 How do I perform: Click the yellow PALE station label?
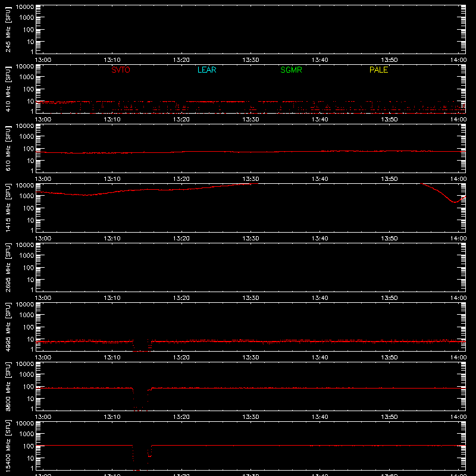[378, 70]
